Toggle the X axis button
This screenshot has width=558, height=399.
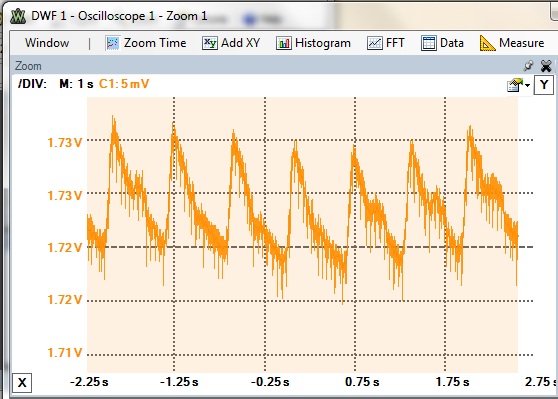click(22, 383)
